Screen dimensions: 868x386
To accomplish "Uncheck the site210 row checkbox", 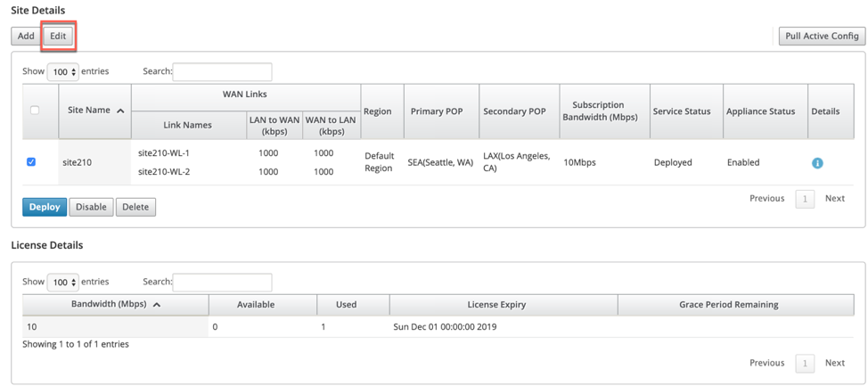I will click(31, 162).
